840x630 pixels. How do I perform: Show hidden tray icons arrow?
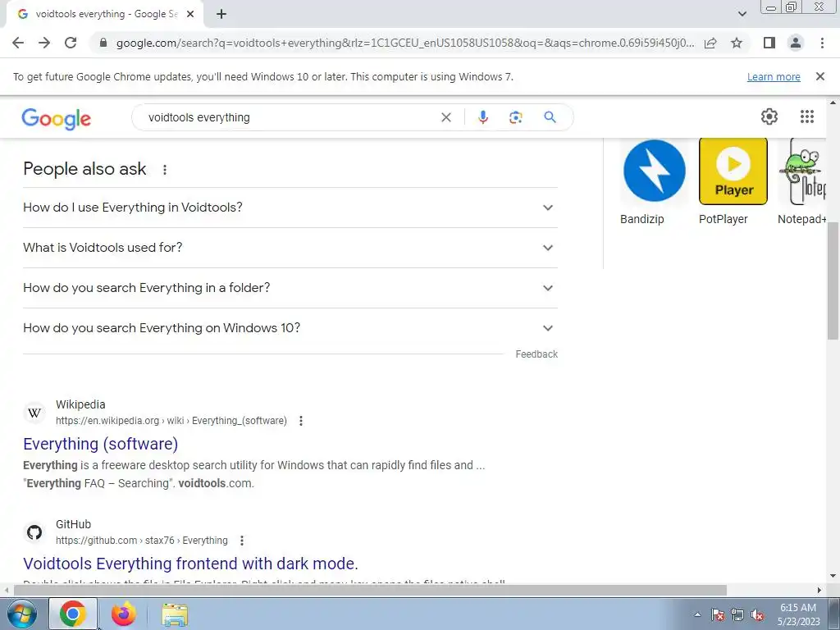click(697, 614)
